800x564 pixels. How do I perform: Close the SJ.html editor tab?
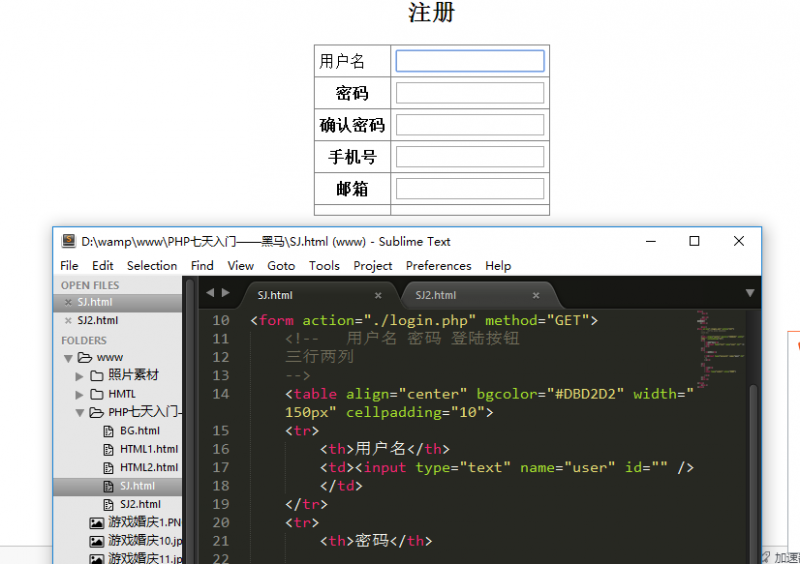coord(378,296)
